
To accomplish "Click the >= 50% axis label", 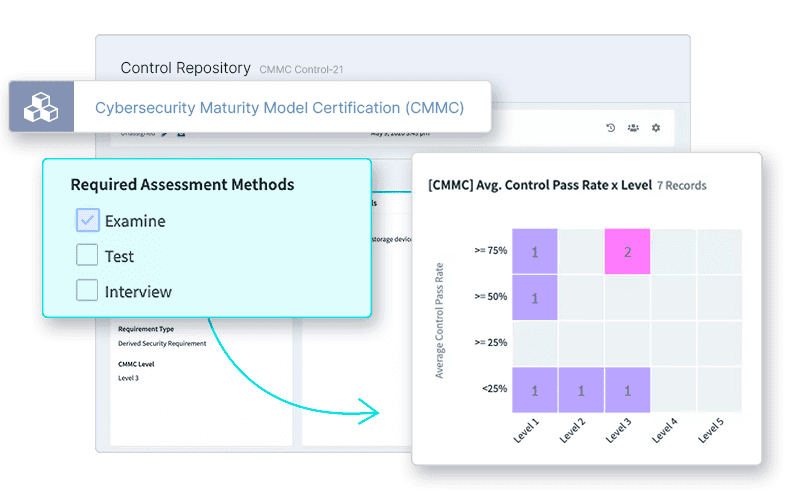I will (491, 296).
